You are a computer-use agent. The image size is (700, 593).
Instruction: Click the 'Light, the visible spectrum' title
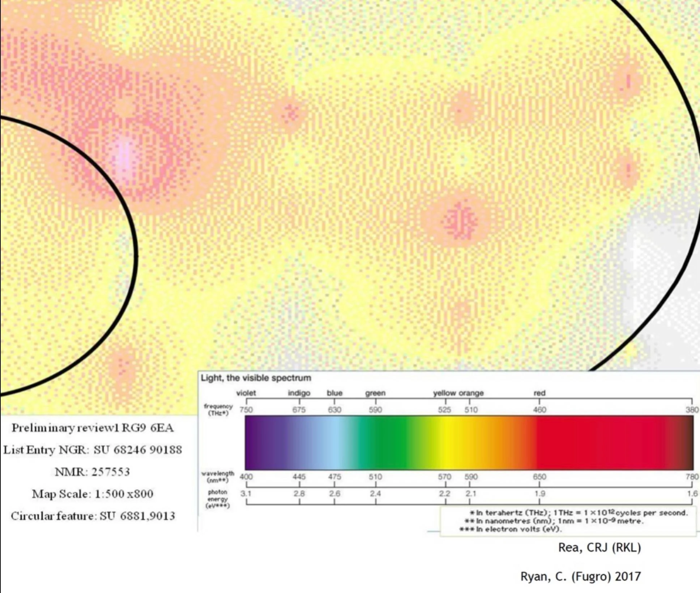coord(256,378)
